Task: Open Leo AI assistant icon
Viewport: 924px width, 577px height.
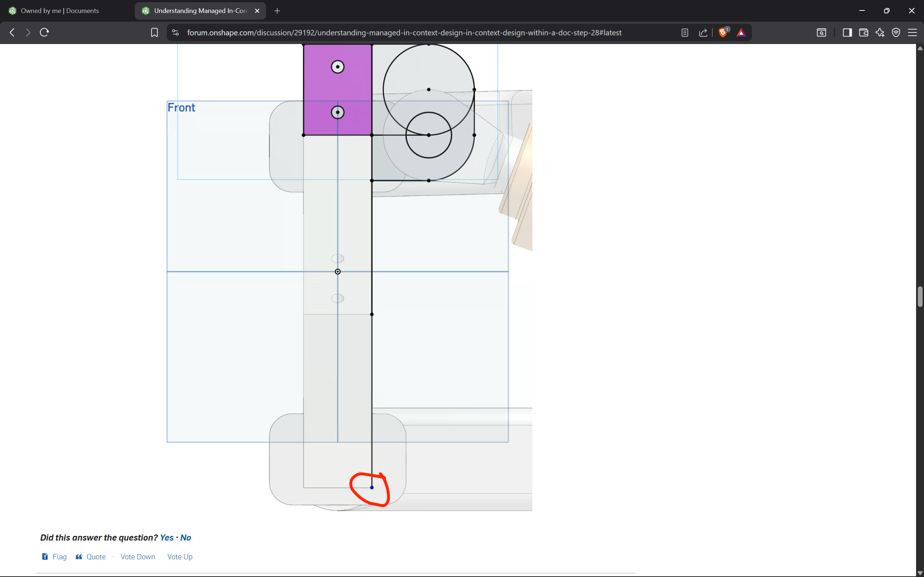Action: pyautogui.click(x=880, y=32)
